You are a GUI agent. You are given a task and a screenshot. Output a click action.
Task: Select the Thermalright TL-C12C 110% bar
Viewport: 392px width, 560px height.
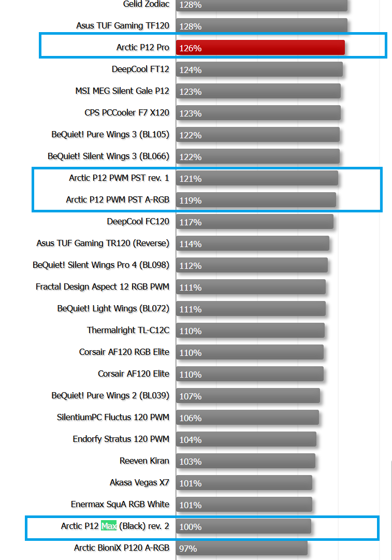[x=250, y=331]
